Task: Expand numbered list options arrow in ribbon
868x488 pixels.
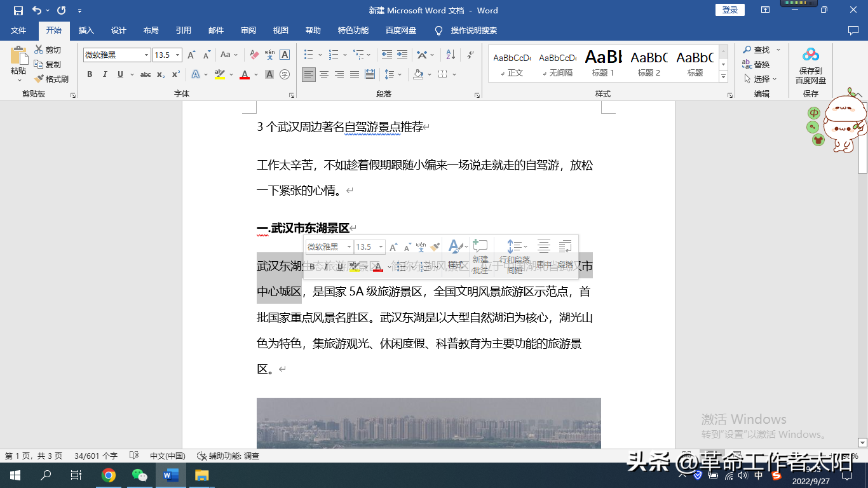Action: point(344,55)
